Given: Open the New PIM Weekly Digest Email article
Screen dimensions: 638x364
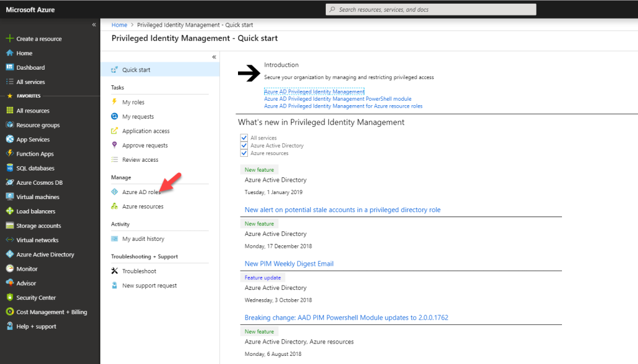Looking at the screenshot, I should click(288, 263).
